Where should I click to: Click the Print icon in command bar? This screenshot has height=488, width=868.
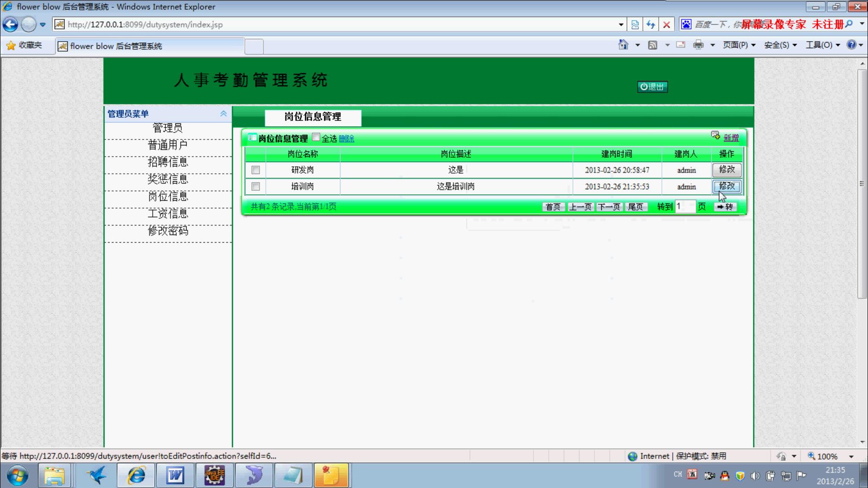click(x=698, y=45)
